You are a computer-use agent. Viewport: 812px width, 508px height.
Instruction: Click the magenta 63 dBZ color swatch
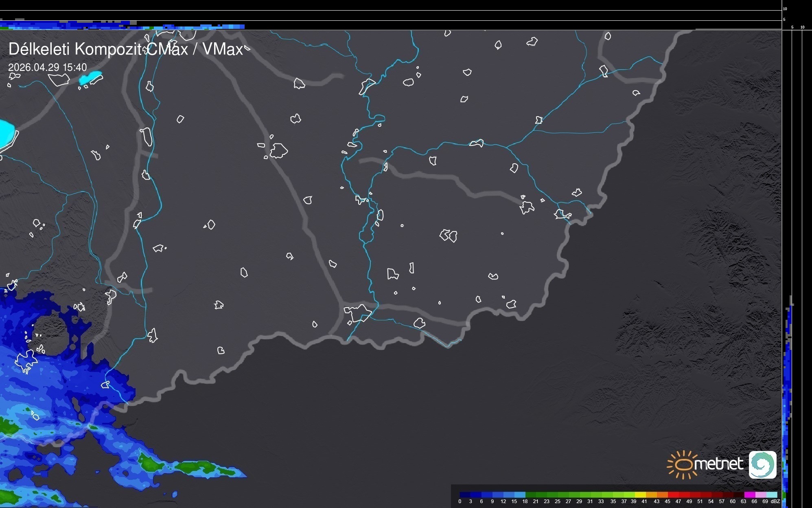749,495
